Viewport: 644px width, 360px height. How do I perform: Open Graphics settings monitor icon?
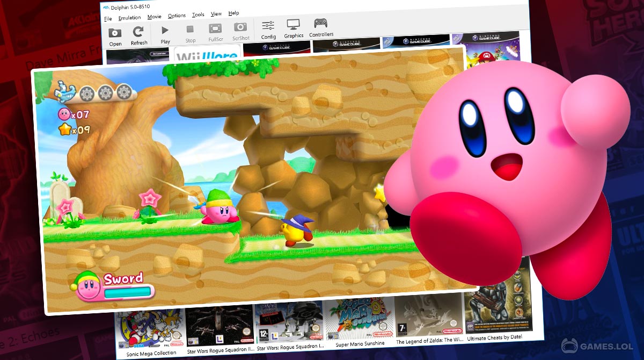(x=293, y=25)
